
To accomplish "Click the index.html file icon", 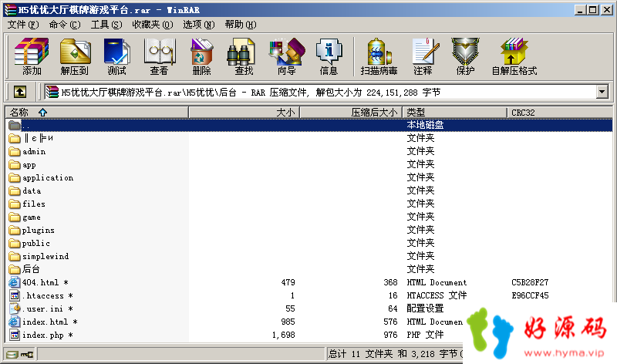I will (x=15, y=322).
